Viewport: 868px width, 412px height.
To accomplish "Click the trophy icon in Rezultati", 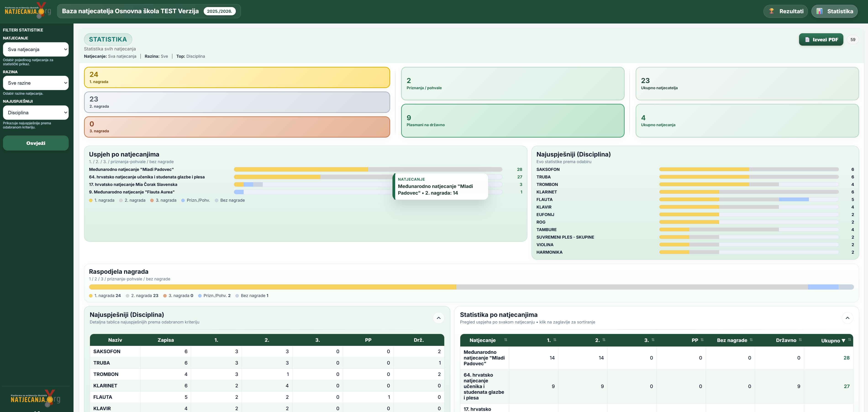I will click(x=772, y=11).
